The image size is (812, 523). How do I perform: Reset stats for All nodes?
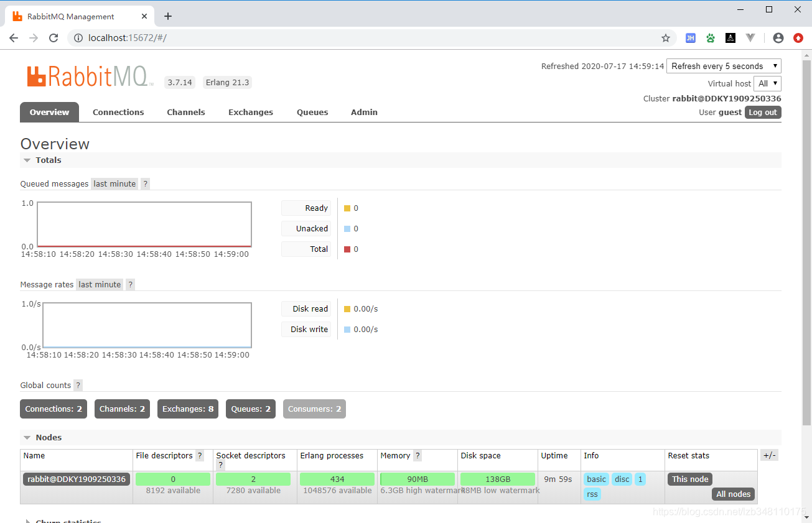pos(734,494)
